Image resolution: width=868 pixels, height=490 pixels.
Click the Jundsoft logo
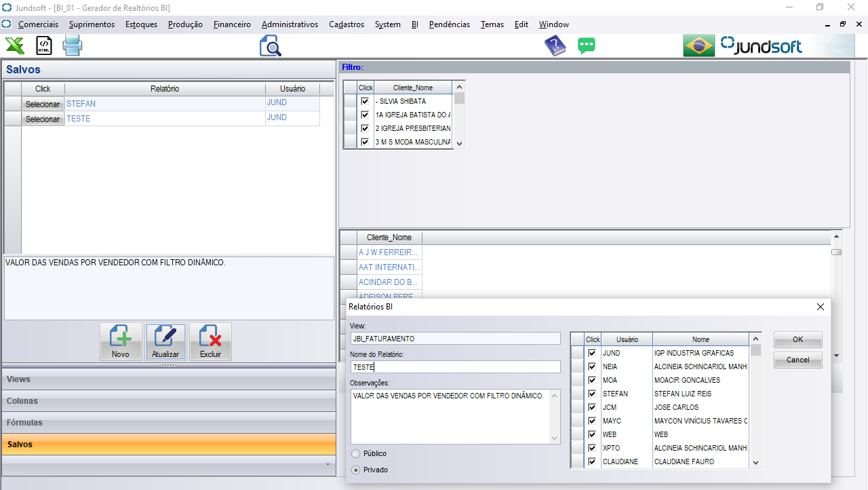point(761,46)
